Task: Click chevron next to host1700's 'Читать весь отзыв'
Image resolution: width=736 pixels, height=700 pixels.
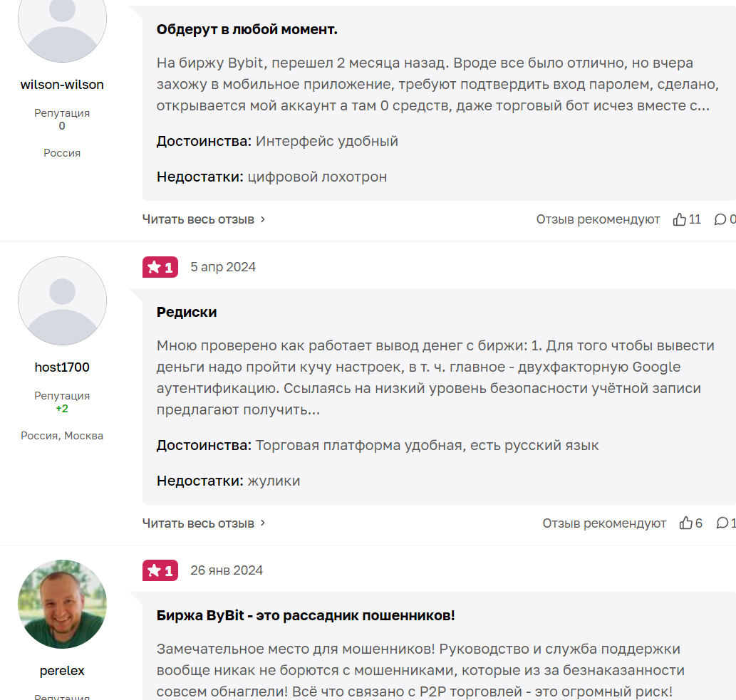Action: pos(263,523)
